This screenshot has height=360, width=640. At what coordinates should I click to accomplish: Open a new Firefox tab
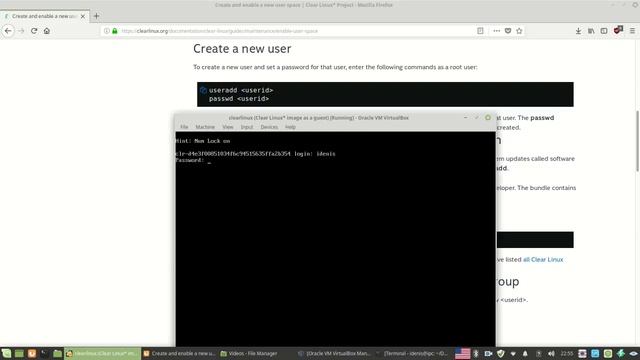point(96,16)
